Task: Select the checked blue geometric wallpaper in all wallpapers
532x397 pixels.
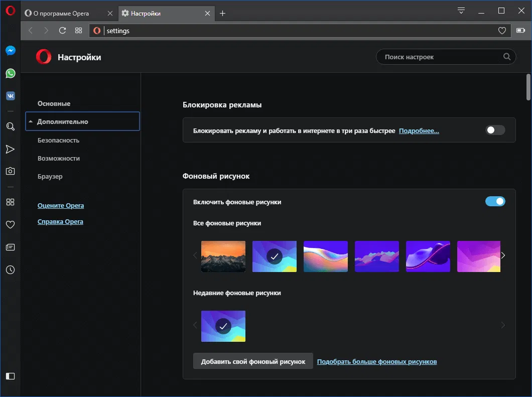Action: click(275, 256)
